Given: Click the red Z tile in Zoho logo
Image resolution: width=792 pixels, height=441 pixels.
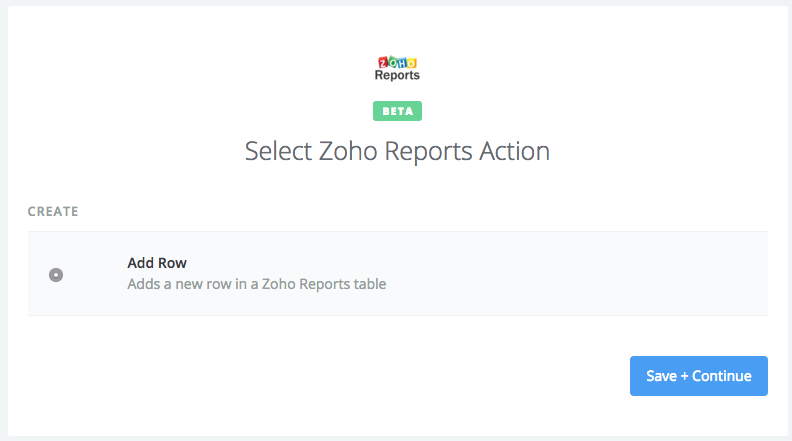Looking at the screenshot, I should [382, 63].
